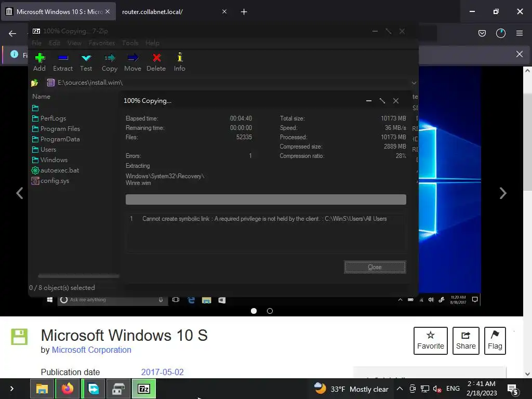The image size is (532, 399).
Task: Open the Favorites menu in 7-Zip
Action: (102, 43)
